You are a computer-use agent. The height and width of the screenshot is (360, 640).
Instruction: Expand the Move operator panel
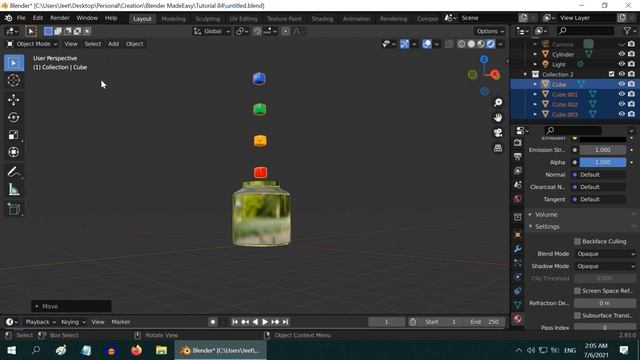[71, 307]
